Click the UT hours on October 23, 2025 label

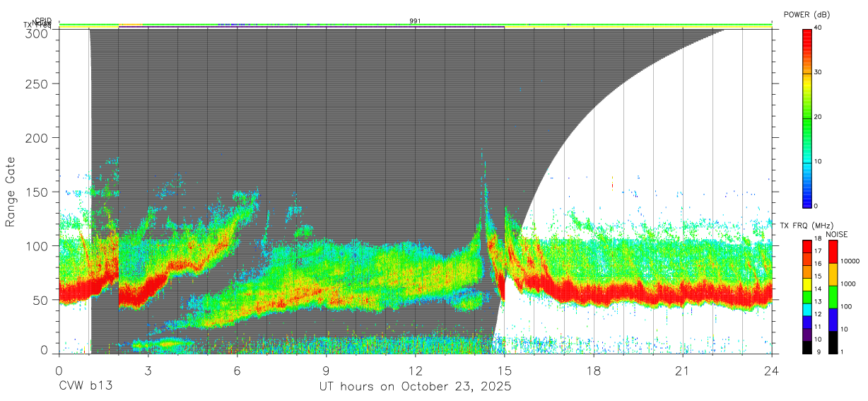[x=415, y=386]
